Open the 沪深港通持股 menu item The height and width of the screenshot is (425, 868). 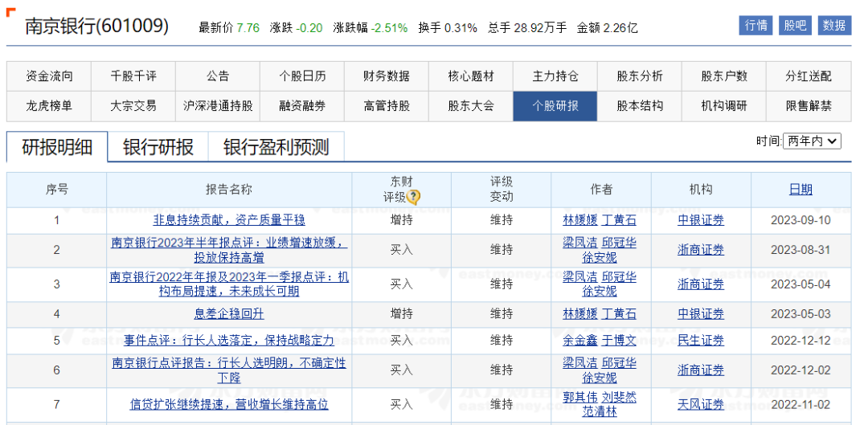click(218, 106)
